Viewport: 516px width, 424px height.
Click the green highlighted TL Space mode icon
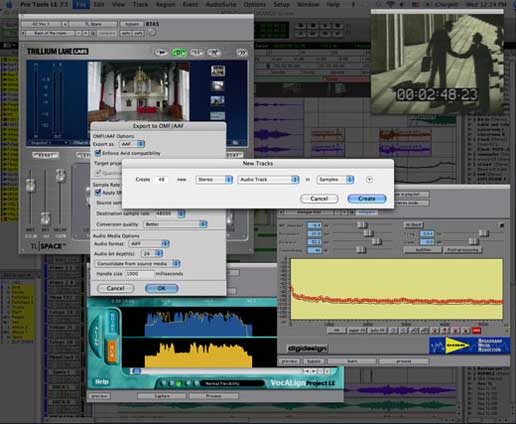click(x=179, y=52)
